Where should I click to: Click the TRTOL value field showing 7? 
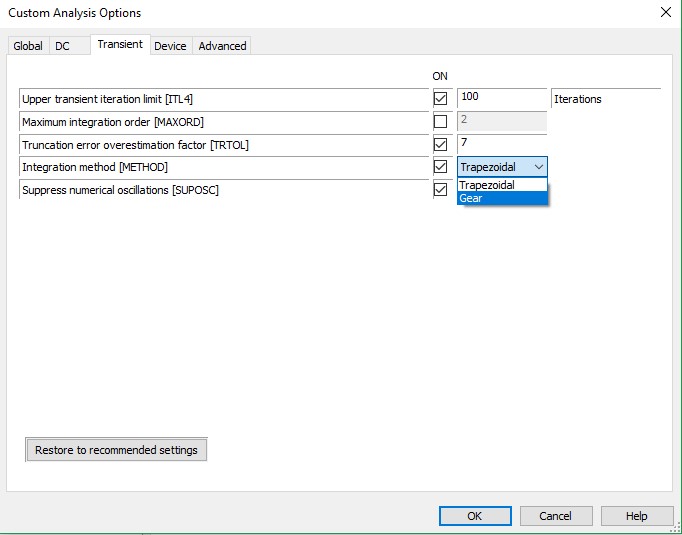point(502,144)
